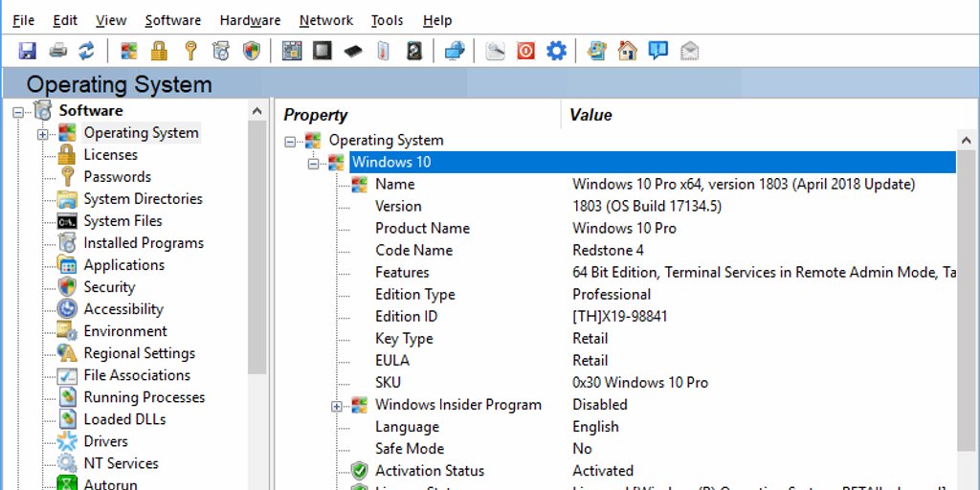980x490 pixels.
Task: Select Installed Programs tree item
Action: click(x=144, y=243)
